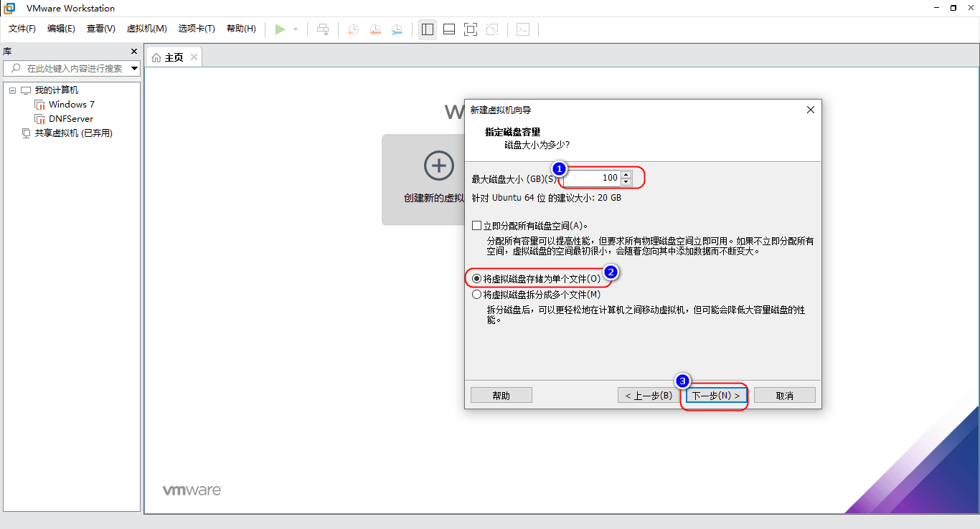
Task: Click the revert to snapshot icon
Action: [x=375, y=29]
